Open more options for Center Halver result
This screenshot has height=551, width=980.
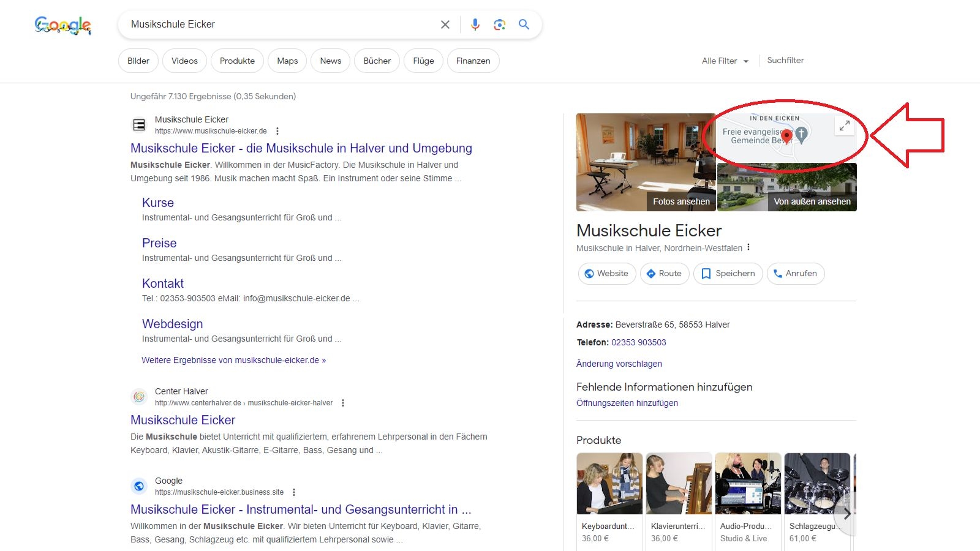(x=343, y=403)
